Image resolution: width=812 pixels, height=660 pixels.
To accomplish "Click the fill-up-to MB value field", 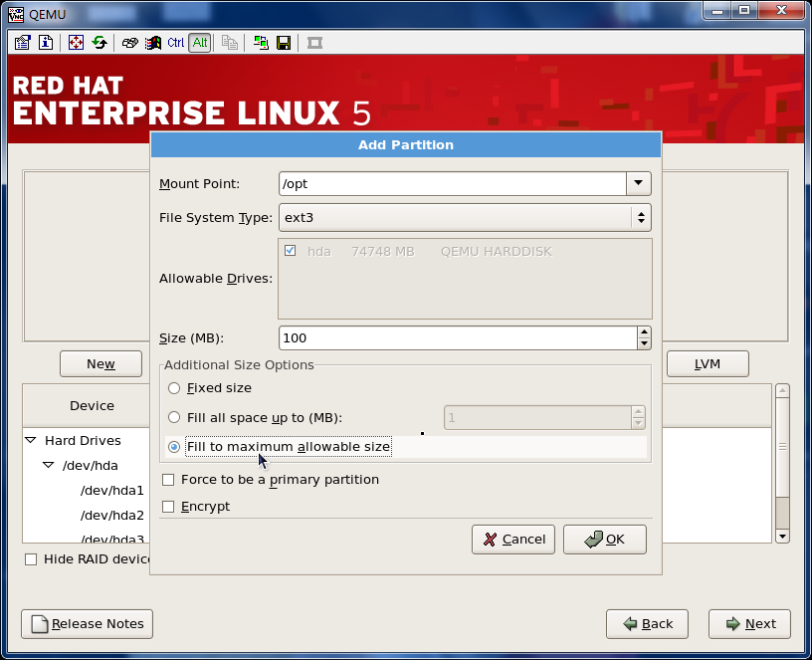I will tap(537, 417).
